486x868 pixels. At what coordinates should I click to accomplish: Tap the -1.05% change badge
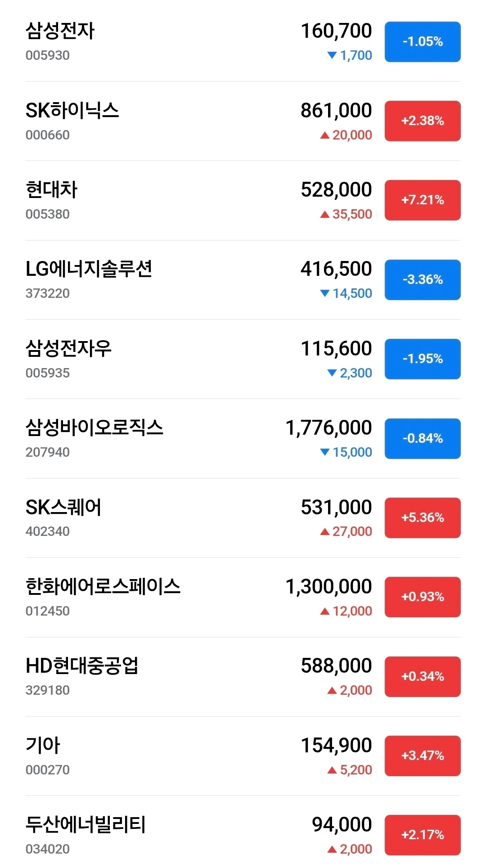click(423, 42)
